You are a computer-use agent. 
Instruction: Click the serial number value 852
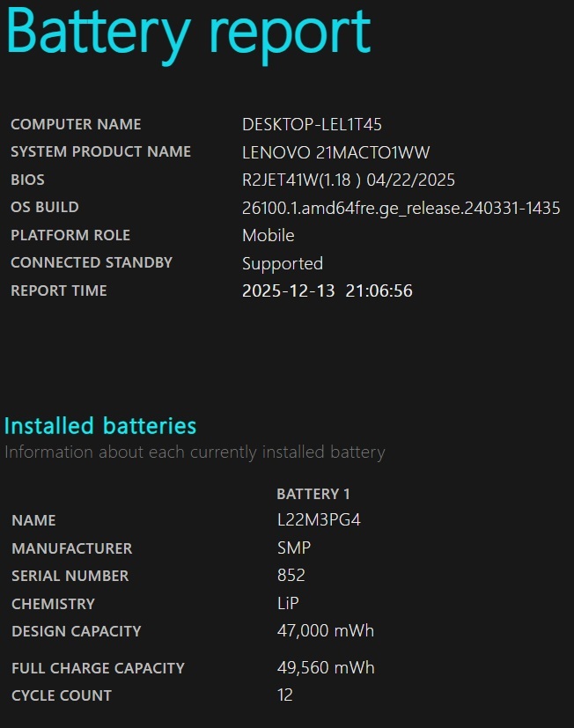point(291,576)
